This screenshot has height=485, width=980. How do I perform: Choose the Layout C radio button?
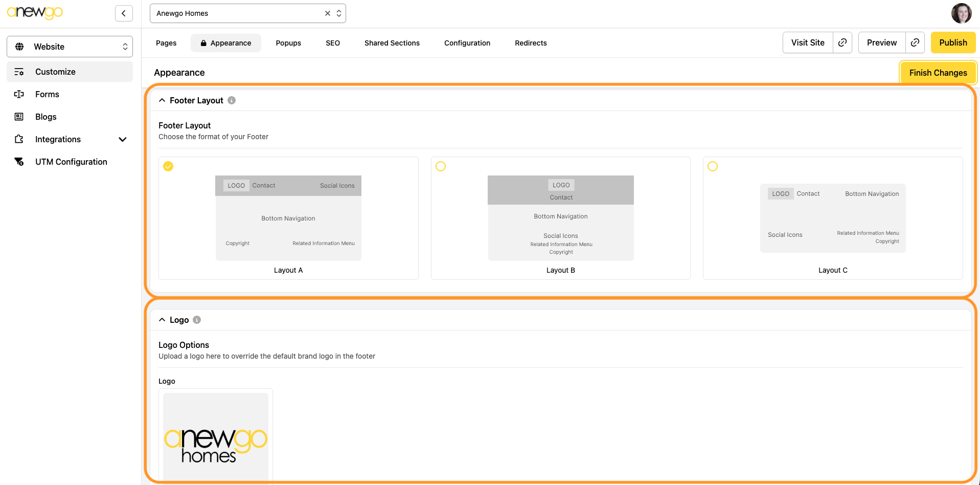[713, 166]
